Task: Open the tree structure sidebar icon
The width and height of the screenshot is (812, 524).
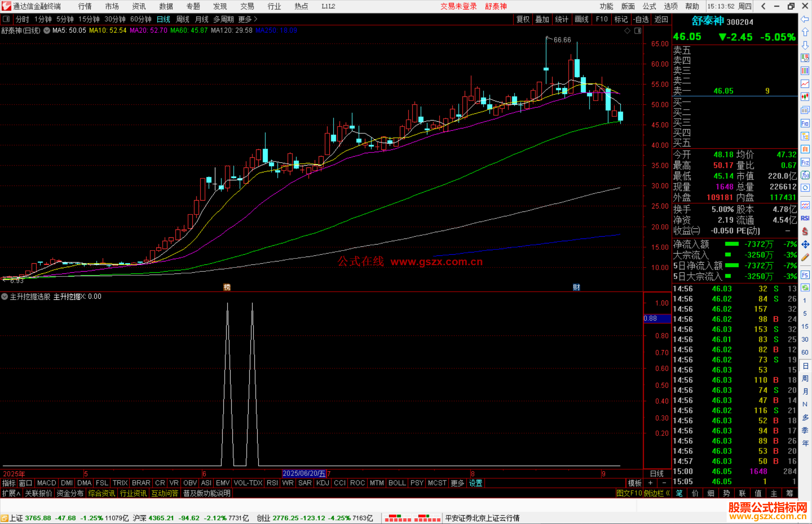Action: [805, 136]
